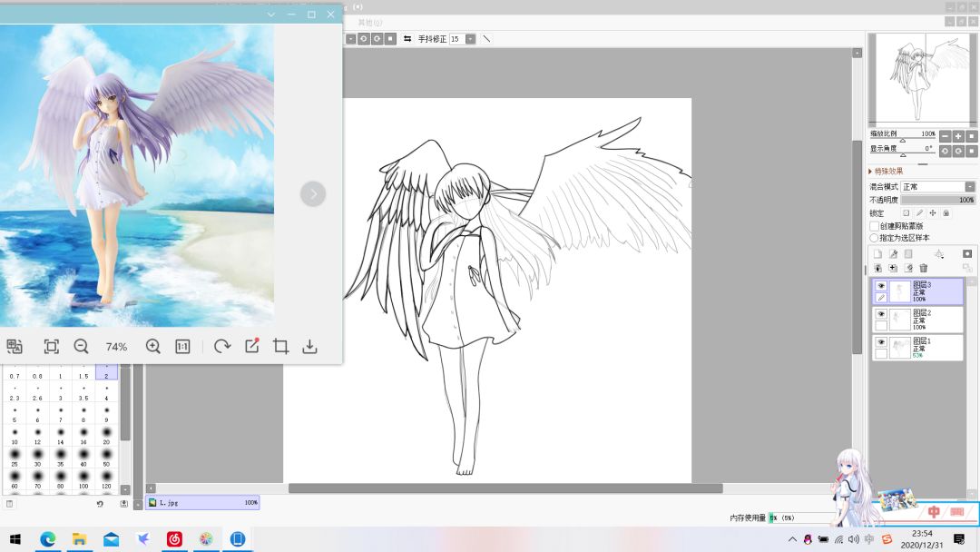Rotate the canvas view counterclockwise in the toolbar

[363, 39]
